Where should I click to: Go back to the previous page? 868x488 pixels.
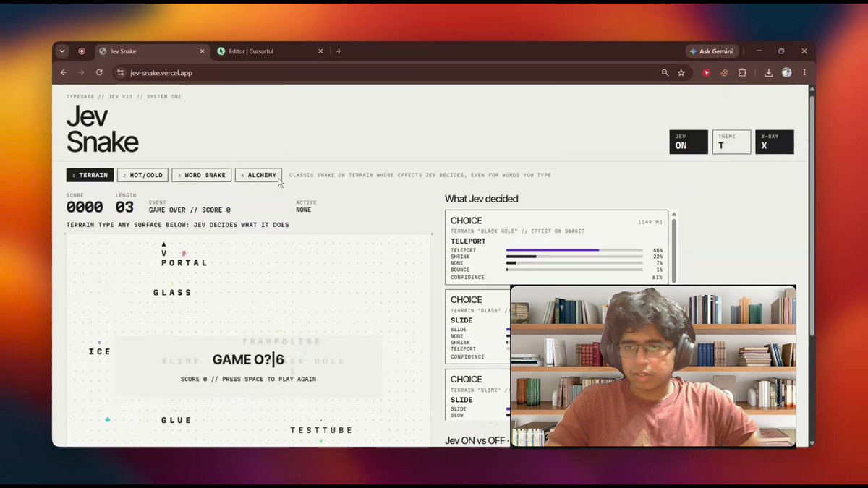(64, 73)
